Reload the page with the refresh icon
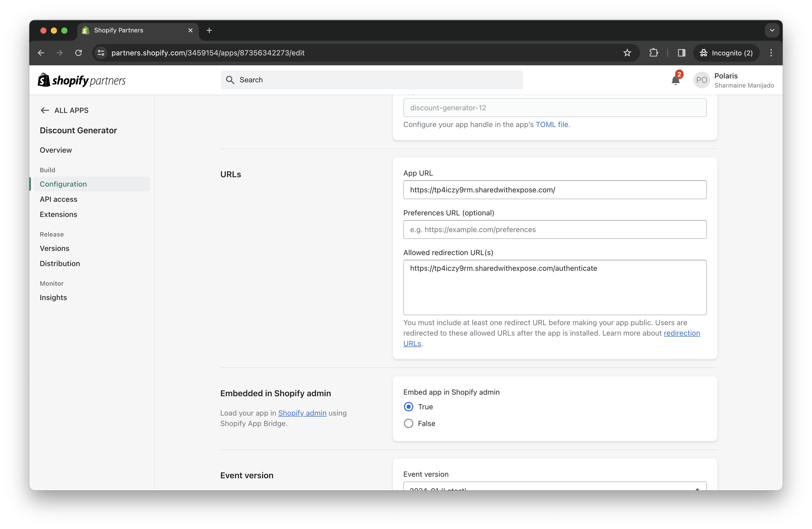The width and height of the screenshot is (812, 529). (x=78, y=53)
